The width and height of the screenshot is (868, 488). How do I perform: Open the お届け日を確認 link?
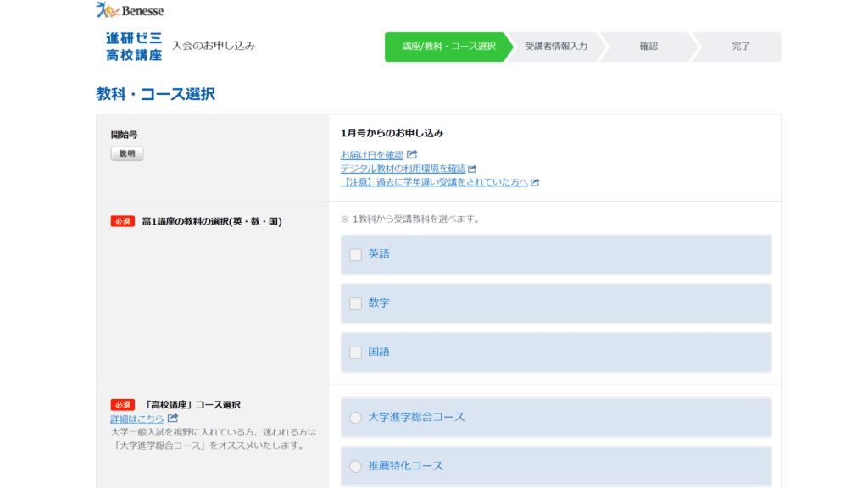point(373,156)
